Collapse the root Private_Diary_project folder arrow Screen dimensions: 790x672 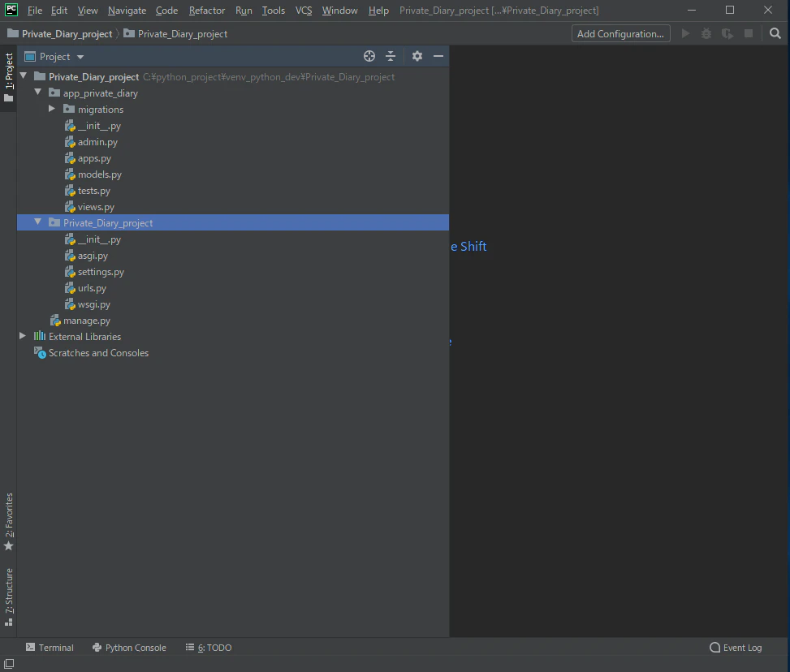24,76
